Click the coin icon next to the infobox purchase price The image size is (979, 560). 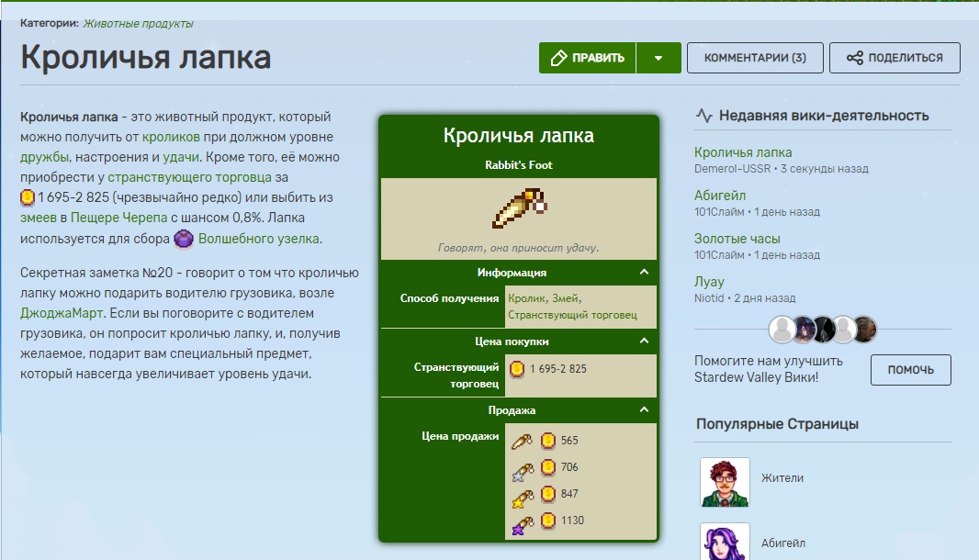click(517, 369)
